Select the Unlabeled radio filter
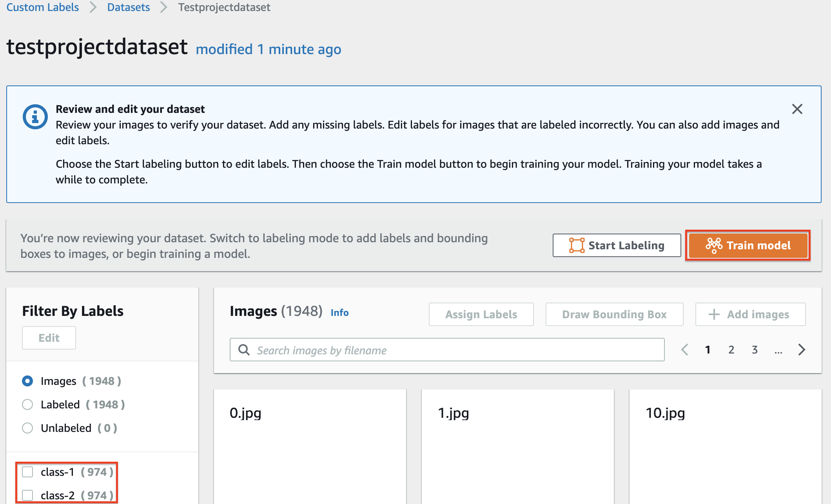 click(x=27, y=428)
